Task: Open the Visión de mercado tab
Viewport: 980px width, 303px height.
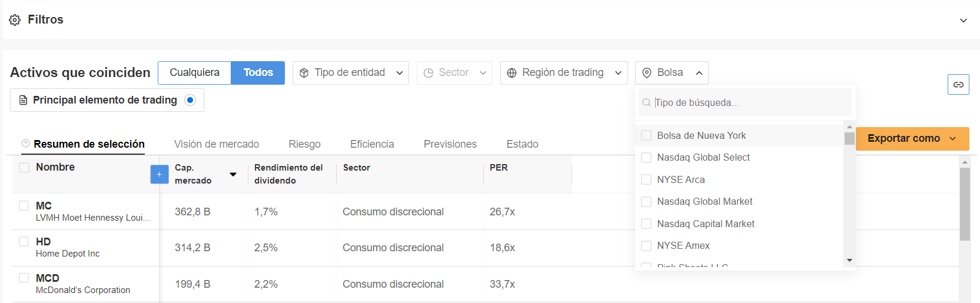Action: pyautogui.click(x=217, y=144)
